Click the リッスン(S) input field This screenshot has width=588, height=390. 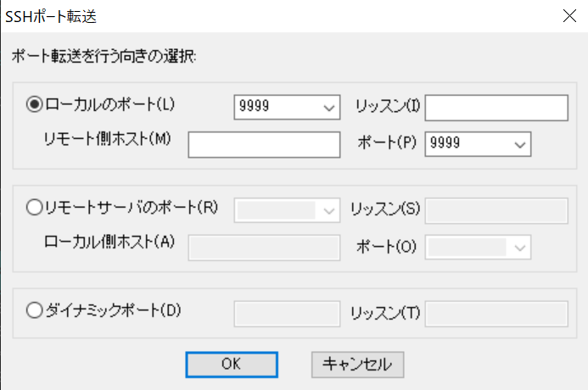tap(496, 211)
